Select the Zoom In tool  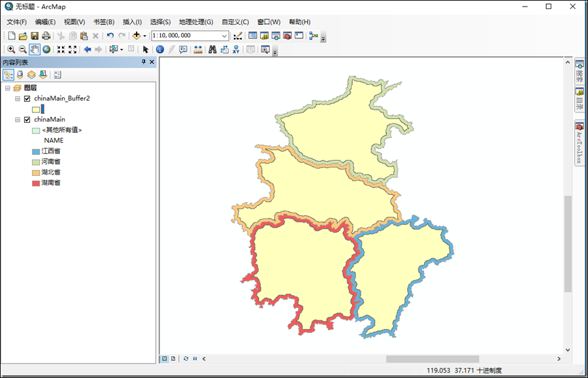[x=12, y=49]
